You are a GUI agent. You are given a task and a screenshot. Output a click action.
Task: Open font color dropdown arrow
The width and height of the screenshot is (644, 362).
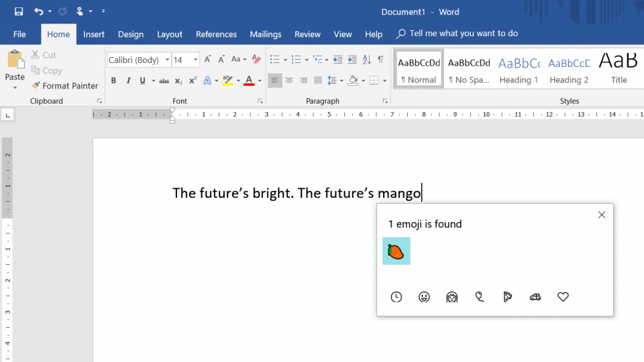point(260,81)
